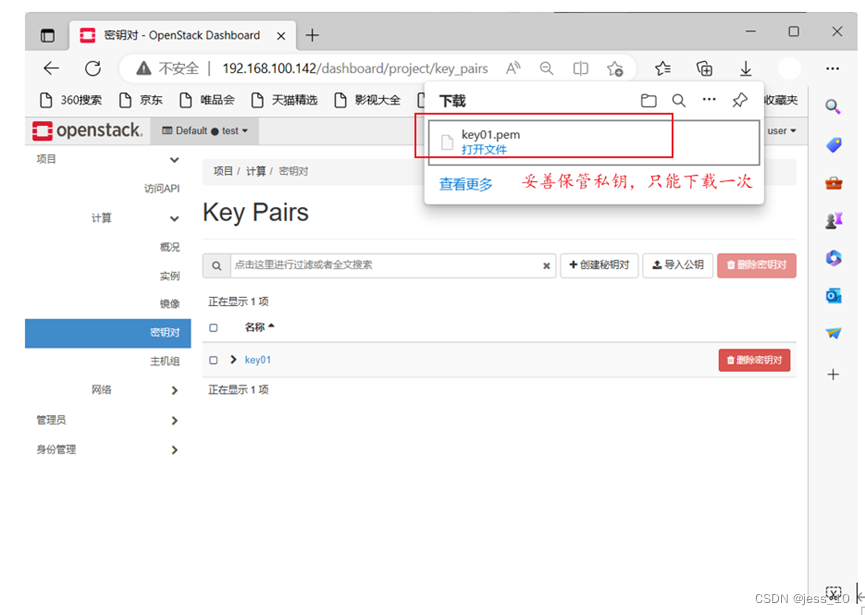Tick the select-all checkbox in the table header

tap(213, 327)
